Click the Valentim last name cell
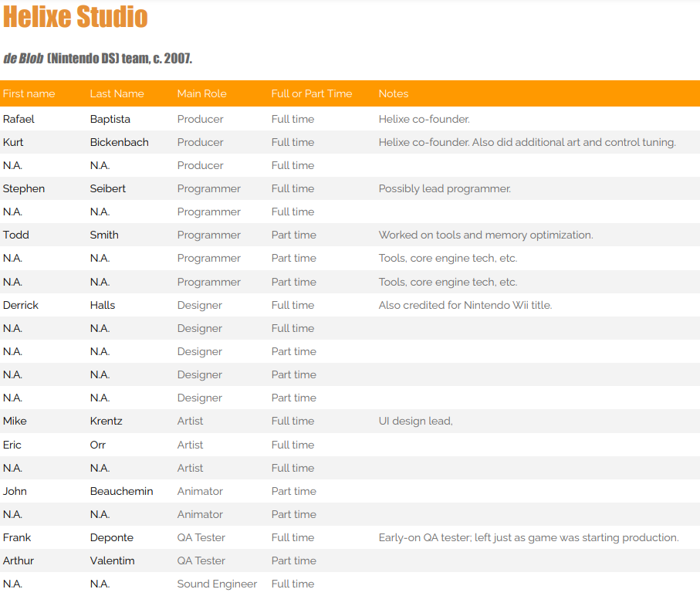The image size is (700, 596). pyautogui.click(x=112, y=561)
